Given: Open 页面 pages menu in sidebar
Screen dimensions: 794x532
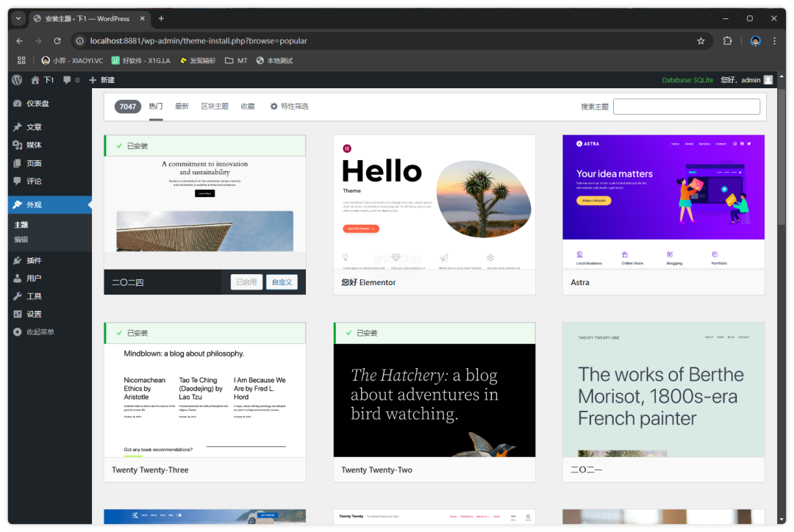Looking at the screenshot, I should pos(50,164).
